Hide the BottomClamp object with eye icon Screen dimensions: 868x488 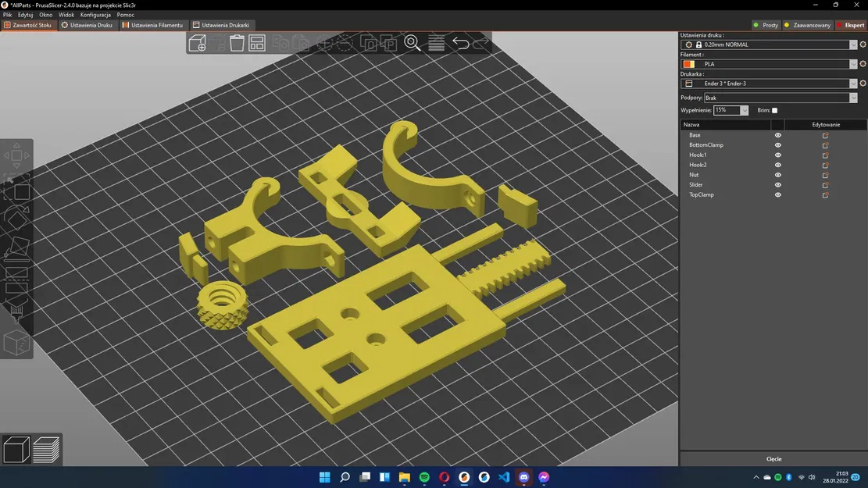pos(778,145)
